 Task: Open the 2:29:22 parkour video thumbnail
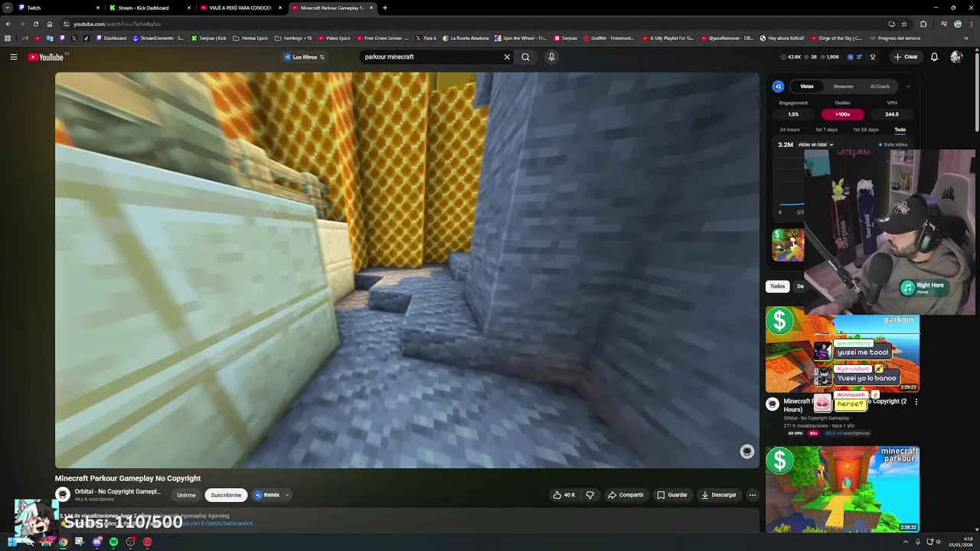pos(842,350)
